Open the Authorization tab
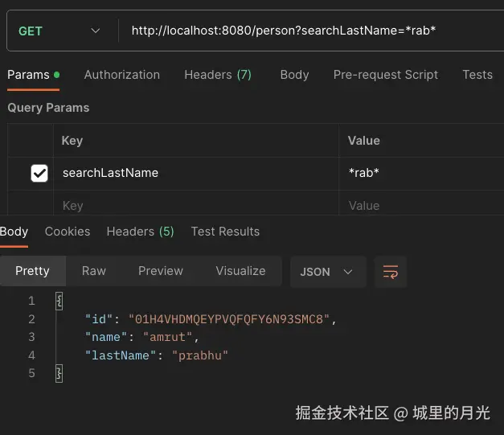 (x=122, y=75)
